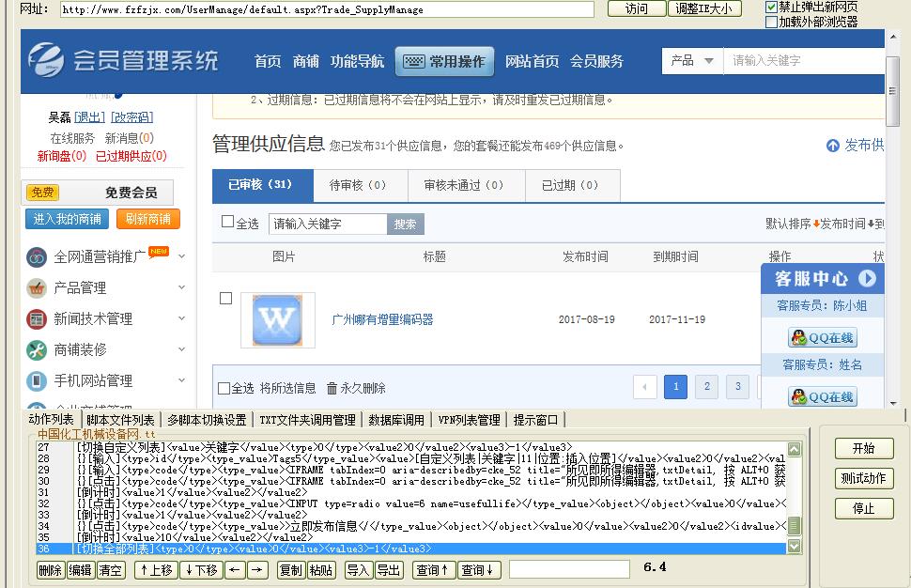Click the 退出 link
This screenshot has width=911, height=588.
(89, 117)
